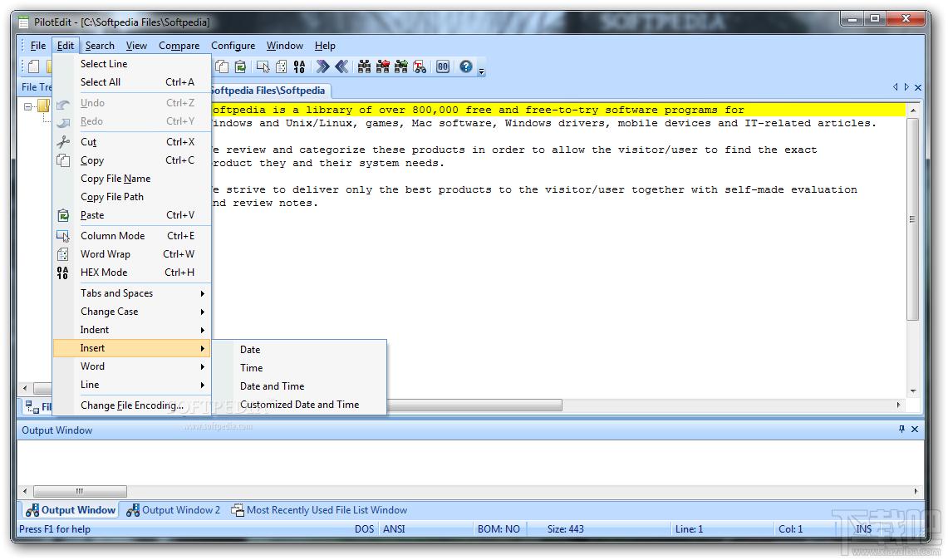The height and width of the screenshot is (560, 948).
Task: Switch to the Output Window tab
Action: point(71,510)
